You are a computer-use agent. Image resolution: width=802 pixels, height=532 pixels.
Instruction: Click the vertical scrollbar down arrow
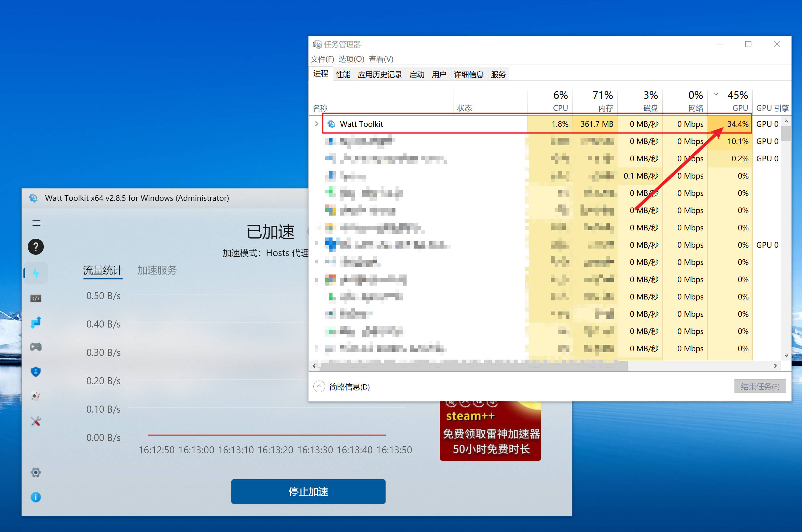(x=786, y=356)
